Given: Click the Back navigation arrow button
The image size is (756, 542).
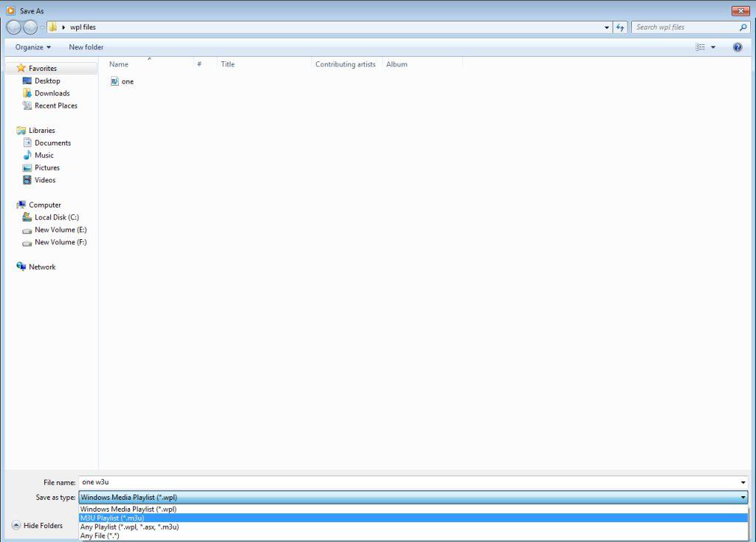Looking at the screenshot, I should click(x=14, y=27).
